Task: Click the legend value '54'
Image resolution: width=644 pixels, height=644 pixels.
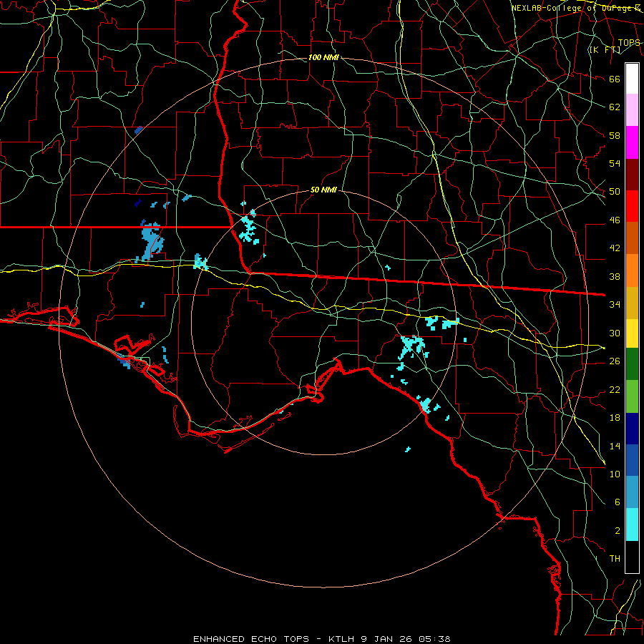Action: click(615, 163)
